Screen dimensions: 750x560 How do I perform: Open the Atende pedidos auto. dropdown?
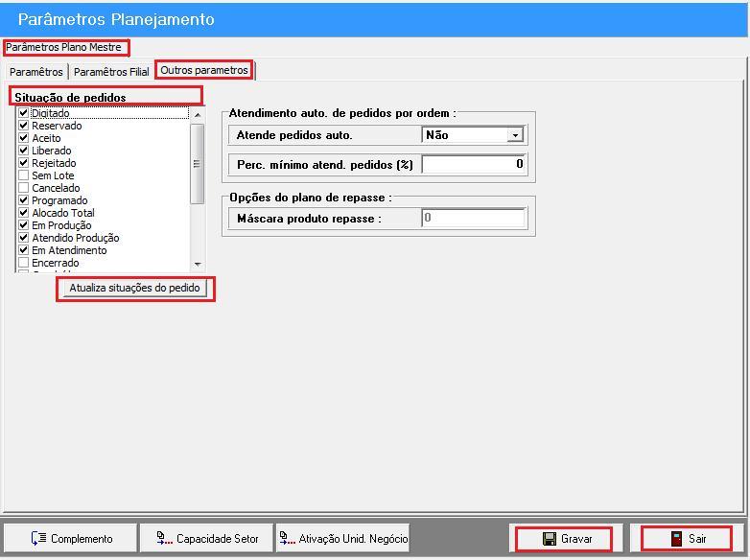tap(515, 135)
